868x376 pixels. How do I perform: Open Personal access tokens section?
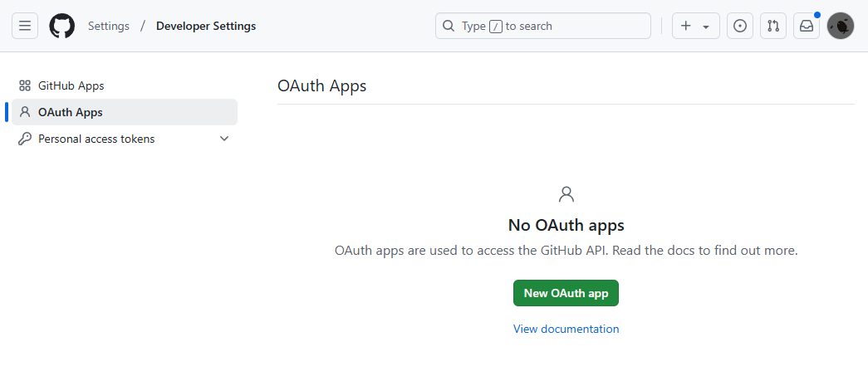click(x=125, y=139)
